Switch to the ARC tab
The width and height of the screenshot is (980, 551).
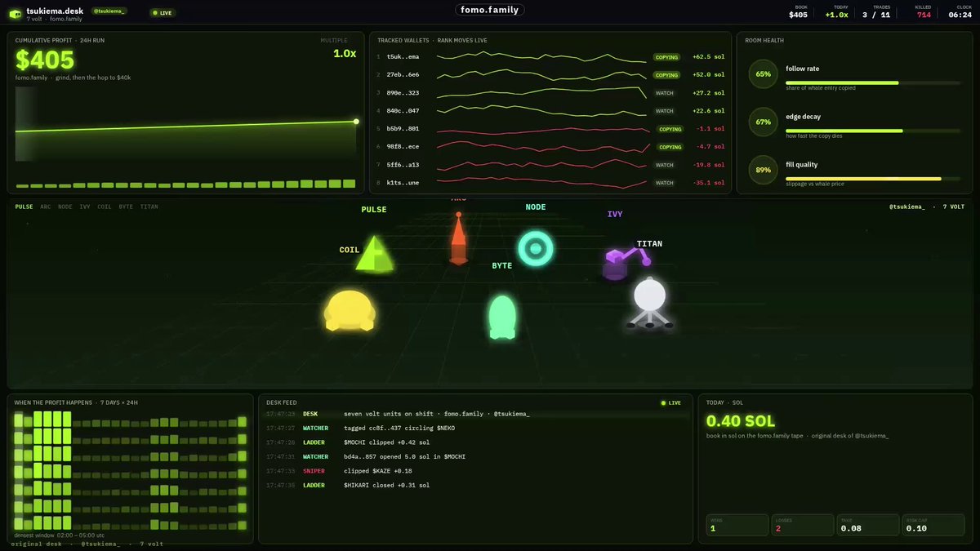(x=46, y=207)
